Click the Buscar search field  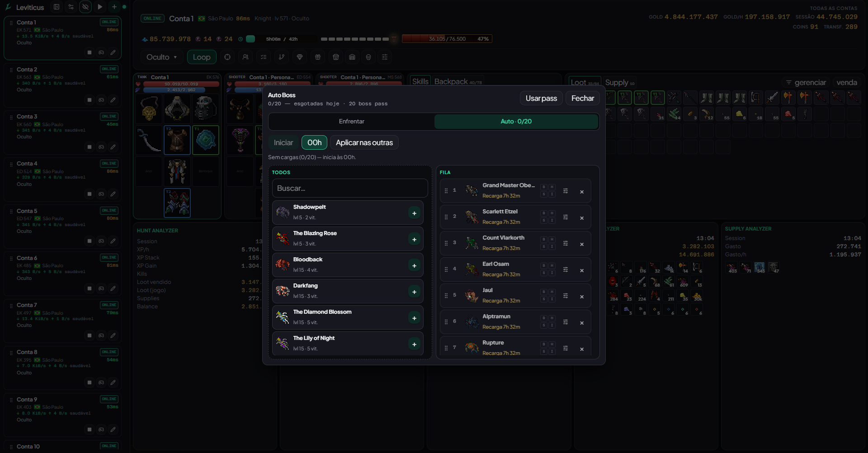(350, 188)
